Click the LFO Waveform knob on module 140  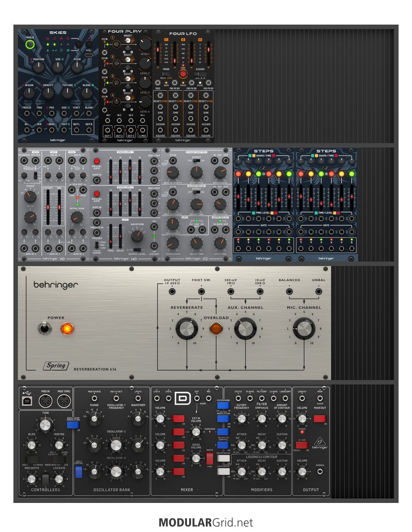click(x=137, y=236)
